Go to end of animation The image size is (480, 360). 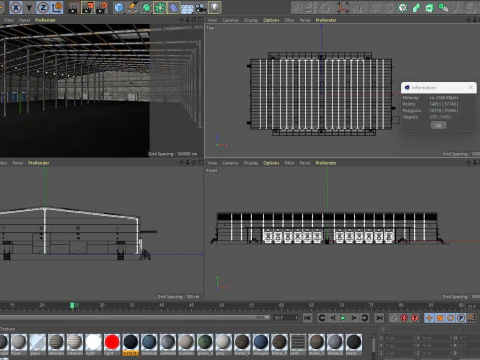point(379,318)
